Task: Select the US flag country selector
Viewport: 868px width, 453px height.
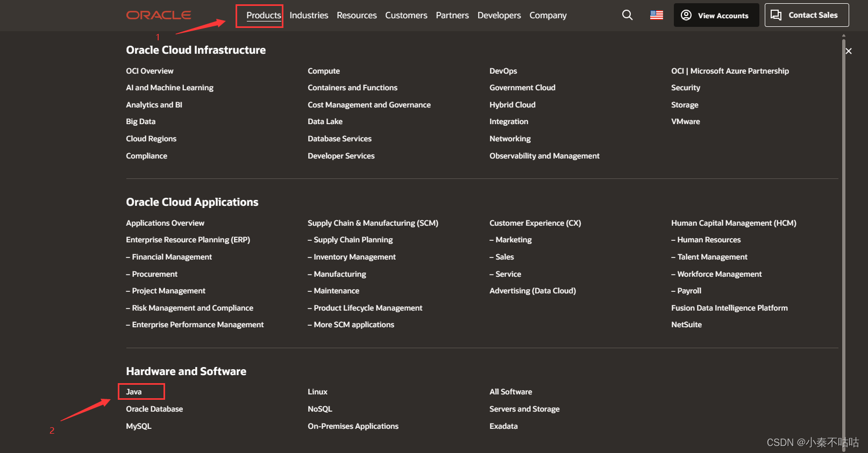Action: pos(657,15)
